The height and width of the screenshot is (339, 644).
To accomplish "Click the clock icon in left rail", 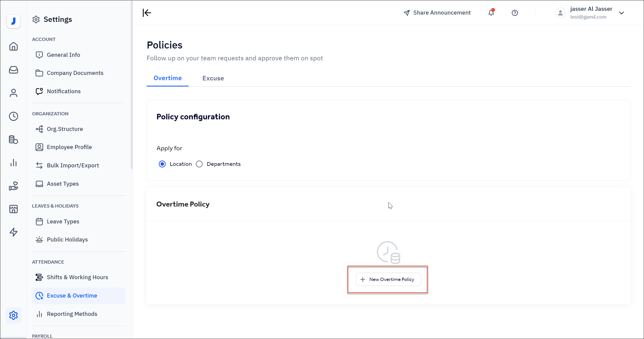I will click(14, 116).
